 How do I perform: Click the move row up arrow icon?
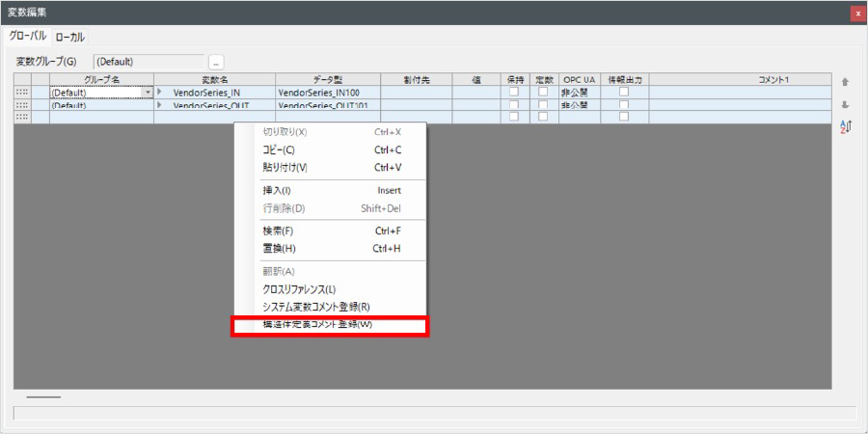click(x=845, y=83)
